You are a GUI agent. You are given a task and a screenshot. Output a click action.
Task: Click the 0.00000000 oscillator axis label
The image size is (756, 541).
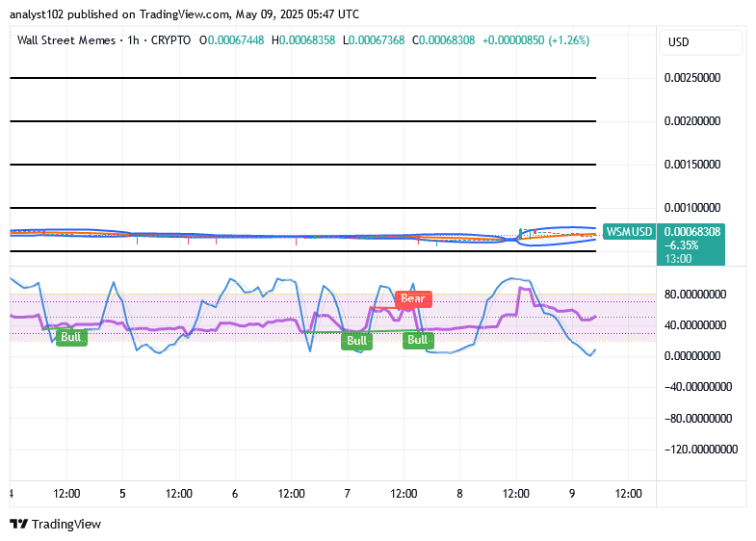[x=692, y=356]
